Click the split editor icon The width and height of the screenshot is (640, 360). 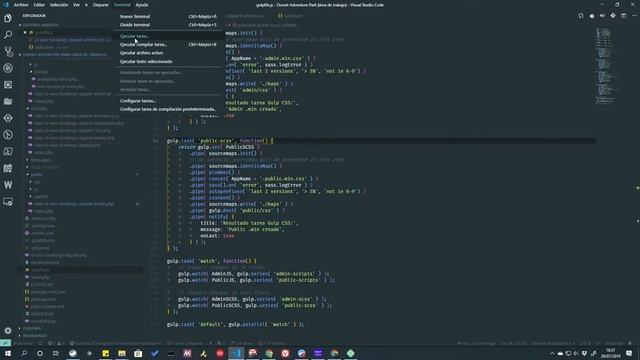[x=623, y=16]
